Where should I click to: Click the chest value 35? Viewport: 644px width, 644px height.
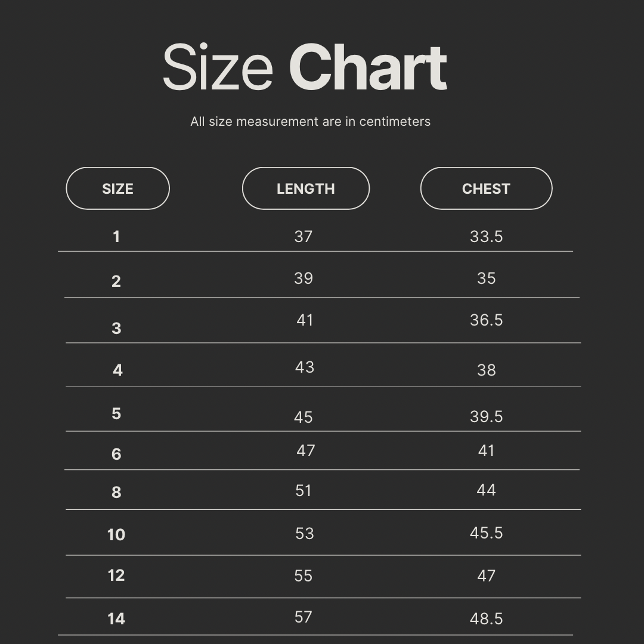486,278
